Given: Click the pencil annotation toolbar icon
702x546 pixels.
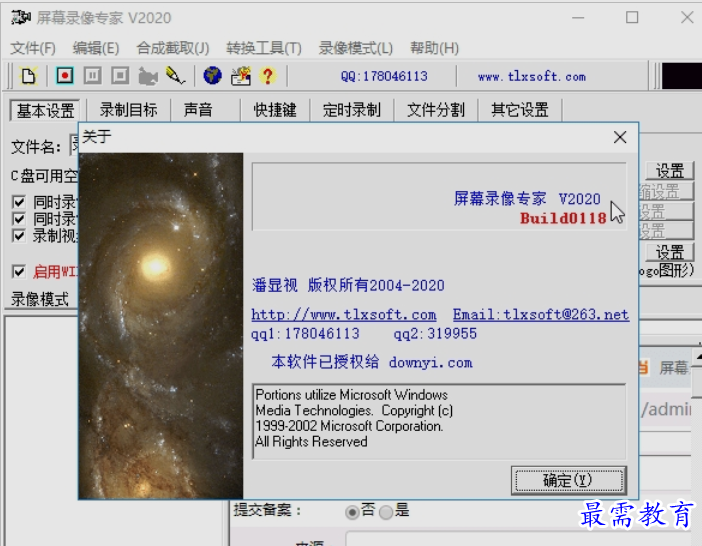Looking at the screenshot, I should (175, 76).
